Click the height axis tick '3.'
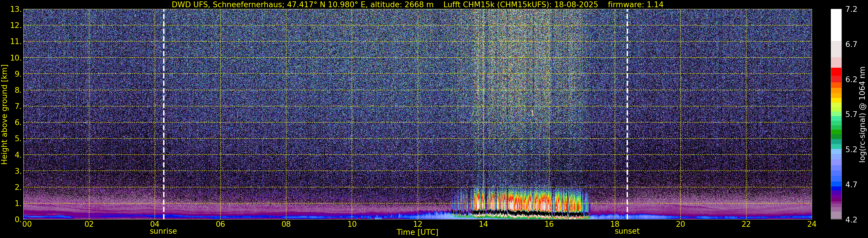 [x=18, y=171]
